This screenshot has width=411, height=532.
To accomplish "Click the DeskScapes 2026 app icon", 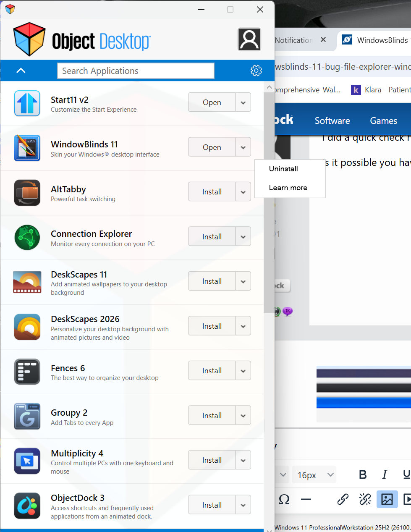I will (x=27, y=327).
